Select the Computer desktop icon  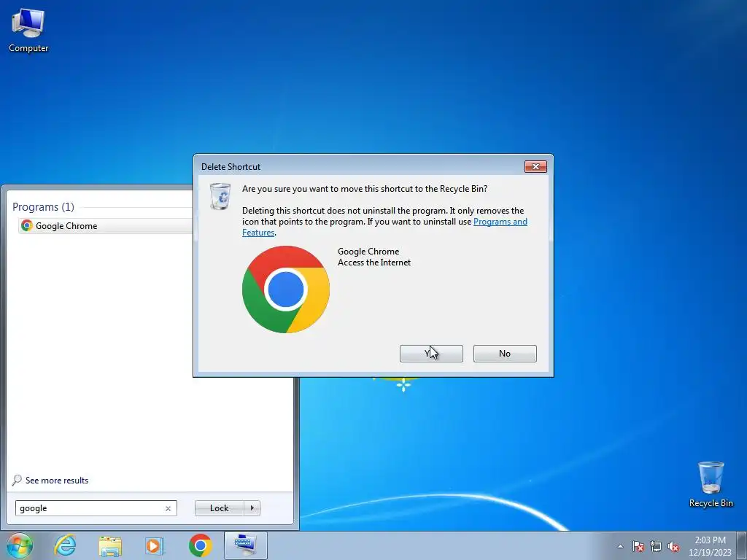[x=28, y=31]
